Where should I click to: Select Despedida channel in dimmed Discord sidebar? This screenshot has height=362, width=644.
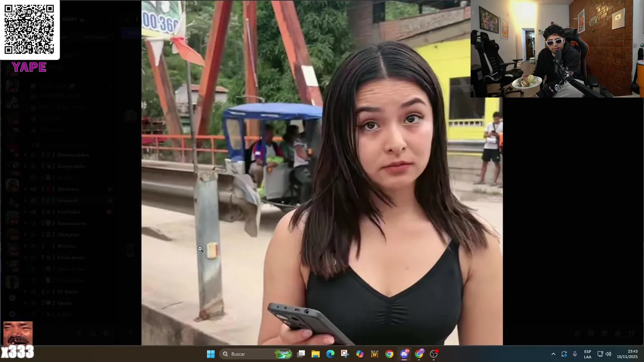point(71,166)
